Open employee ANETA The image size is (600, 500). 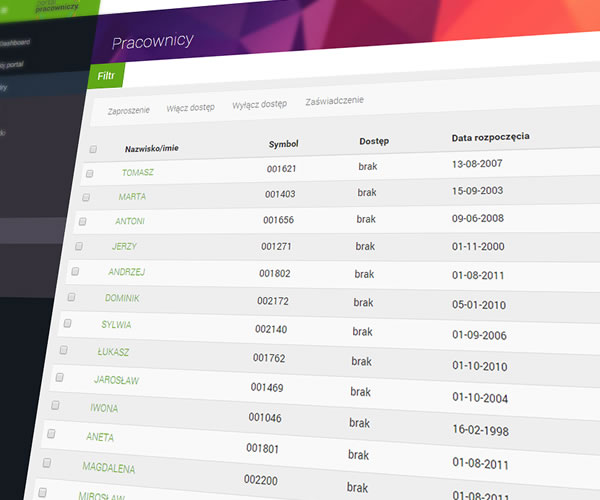click(100, 437)
